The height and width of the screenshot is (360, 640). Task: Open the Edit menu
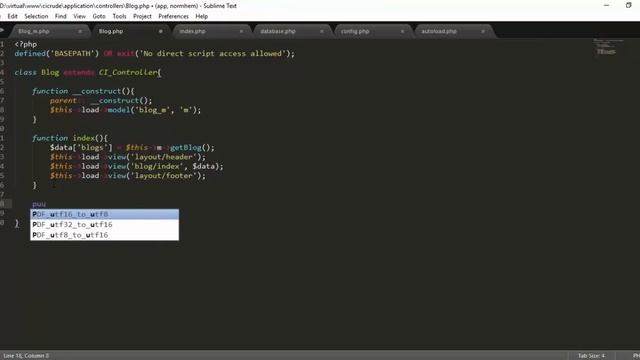(12, 16)
